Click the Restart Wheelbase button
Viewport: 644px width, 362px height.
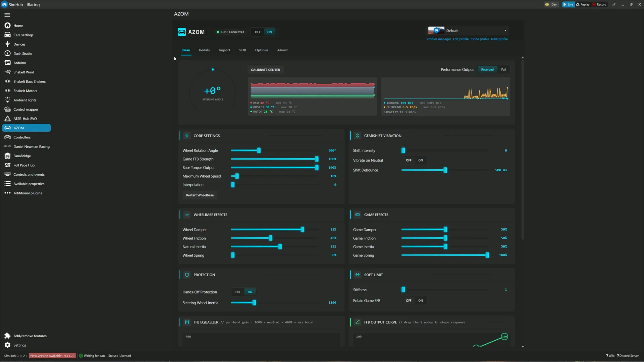pos(200,195)
